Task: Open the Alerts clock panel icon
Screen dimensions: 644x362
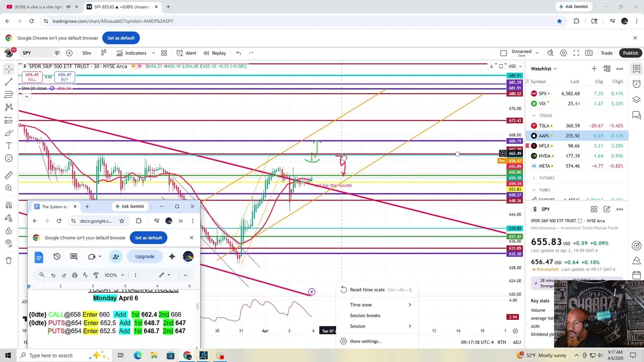Action: (x=636, y=84)
